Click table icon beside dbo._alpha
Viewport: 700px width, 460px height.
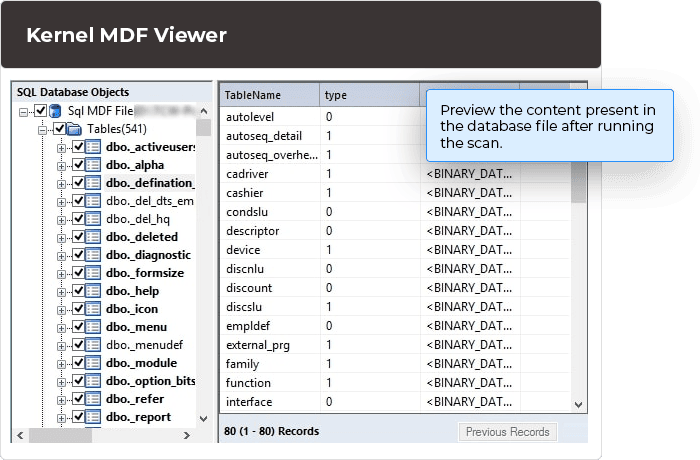tap(93, 165)
